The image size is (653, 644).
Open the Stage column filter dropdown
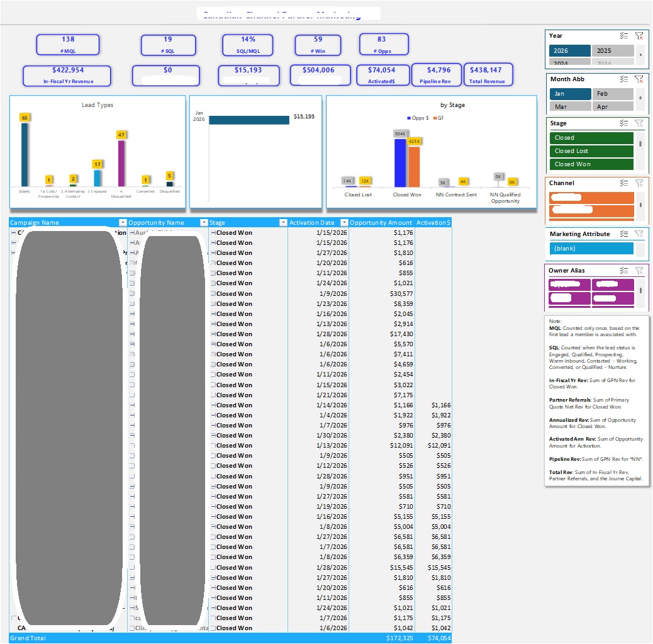coord(283,223)
